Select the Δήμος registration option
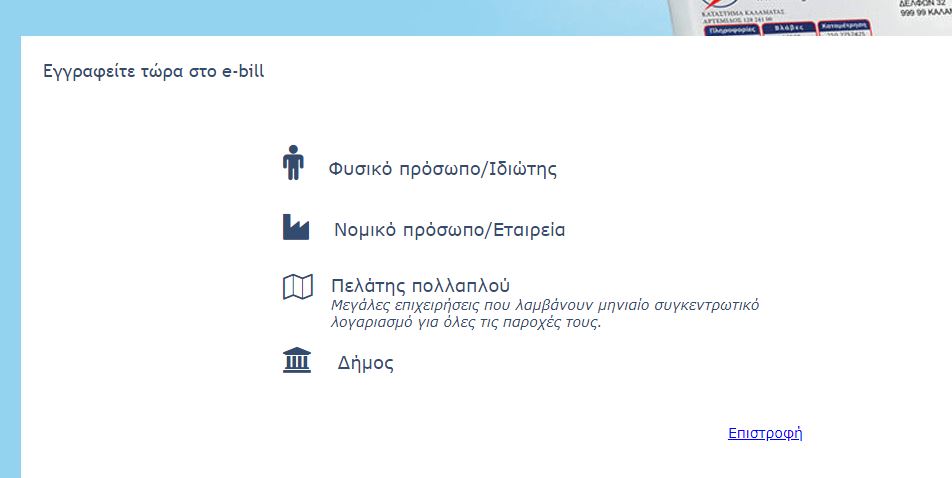Image resolution: width=952 pixels, height=478 pixels. pyautogui.click(x=365, y=363)
